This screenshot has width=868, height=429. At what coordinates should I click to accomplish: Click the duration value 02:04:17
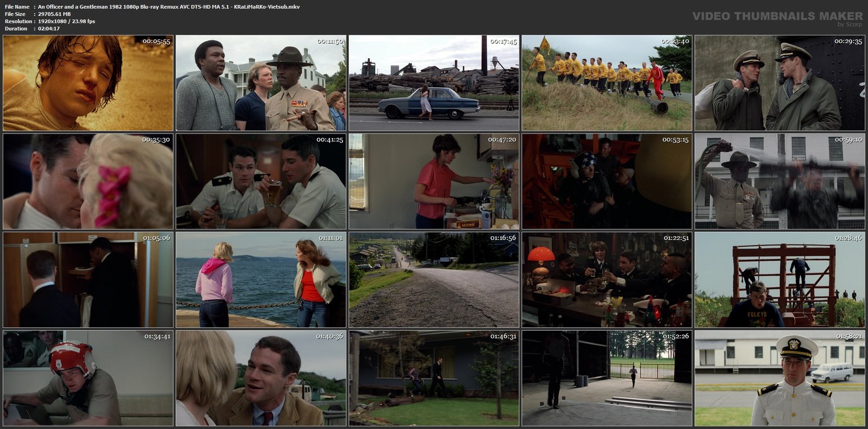(x=49, y=28)
